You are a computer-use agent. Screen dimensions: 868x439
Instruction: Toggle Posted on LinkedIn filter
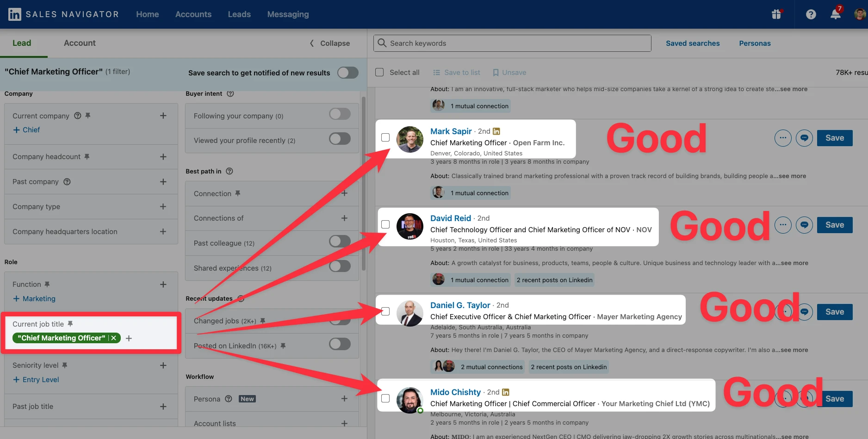(x=340, y=344)
